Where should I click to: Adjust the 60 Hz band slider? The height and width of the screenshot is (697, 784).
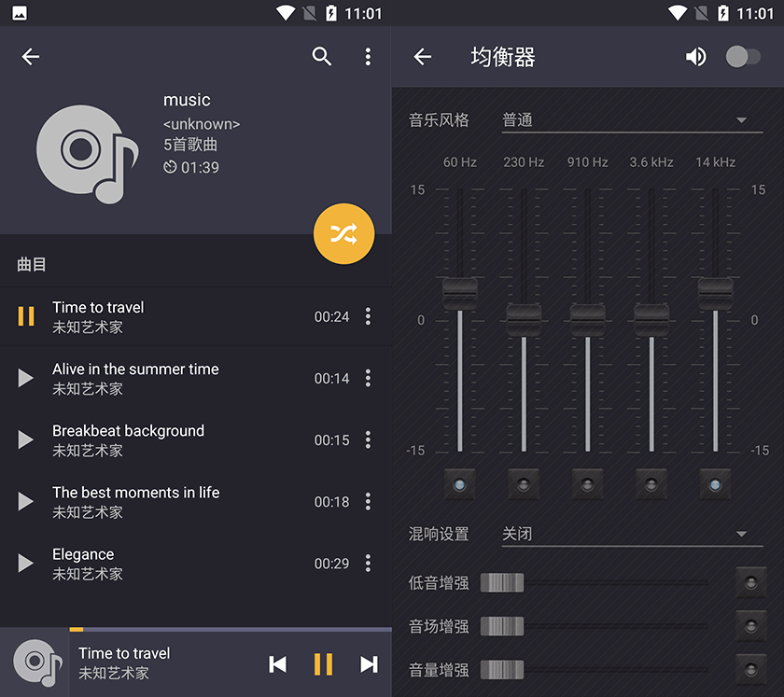tap(460, 294)
